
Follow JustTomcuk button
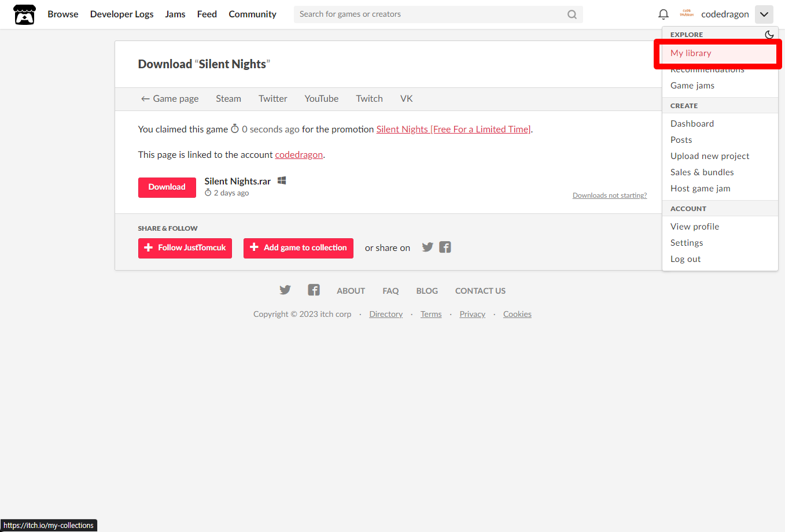coord(185,248)
